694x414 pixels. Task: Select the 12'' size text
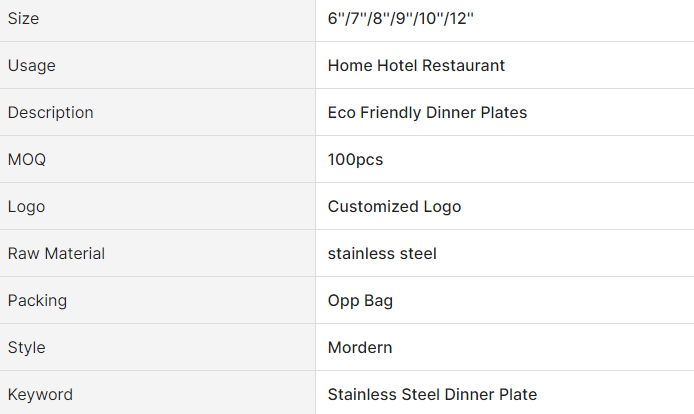tap(483, 19)
